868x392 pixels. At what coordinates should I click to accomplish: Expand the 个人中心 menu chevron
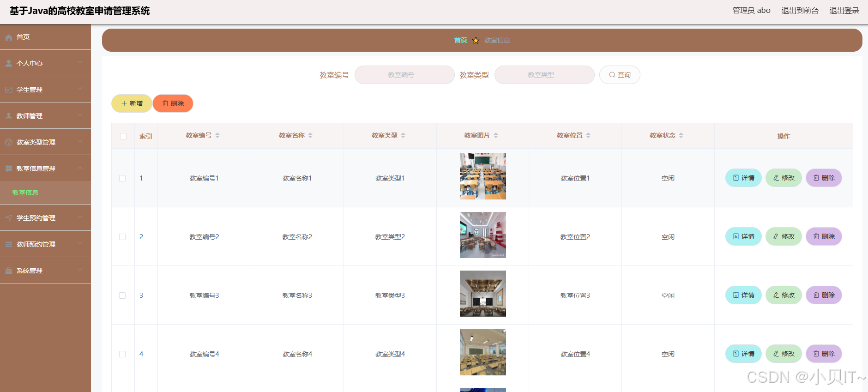point(80,62)
